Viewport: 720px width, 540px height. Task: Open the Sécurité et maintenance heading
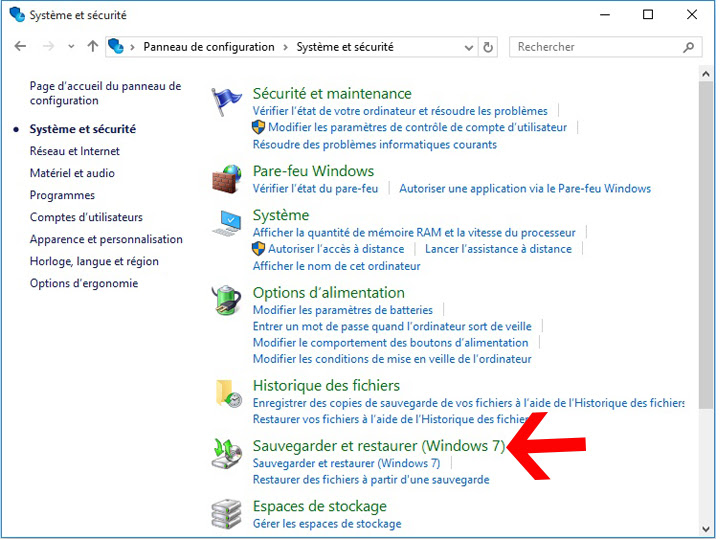[332, 94]
